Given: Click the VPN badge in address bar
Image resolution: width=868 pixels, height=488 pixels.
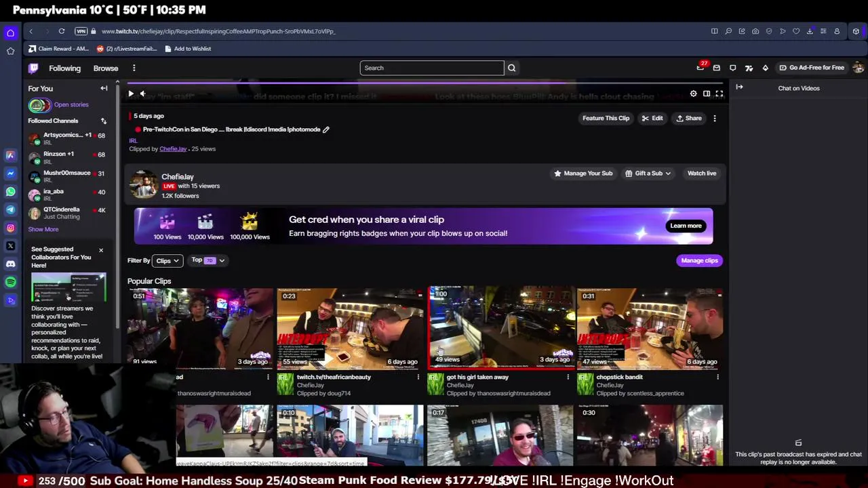Looking at the screenshot, I should tap(81, 31).
